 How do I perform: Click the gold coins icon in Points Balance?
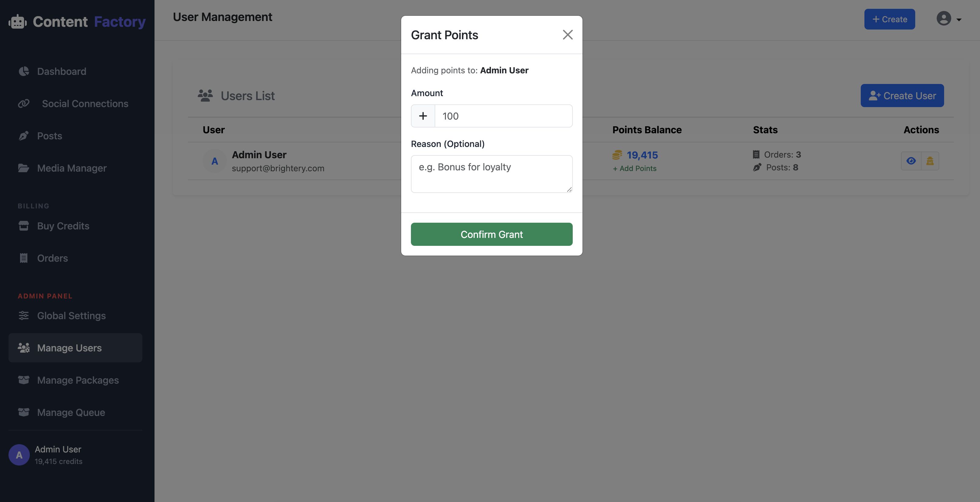tap(617, 155)
